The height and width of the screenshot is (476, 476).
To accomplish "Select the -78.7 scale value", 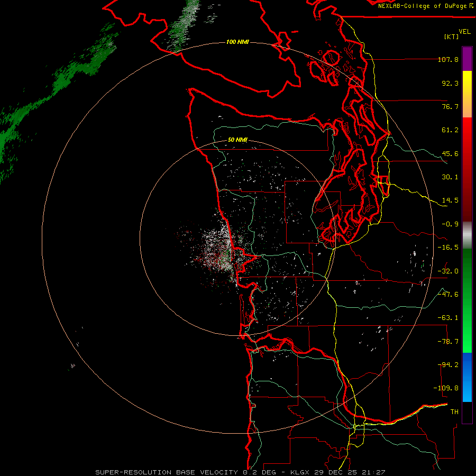I will [x=448, y=342].
